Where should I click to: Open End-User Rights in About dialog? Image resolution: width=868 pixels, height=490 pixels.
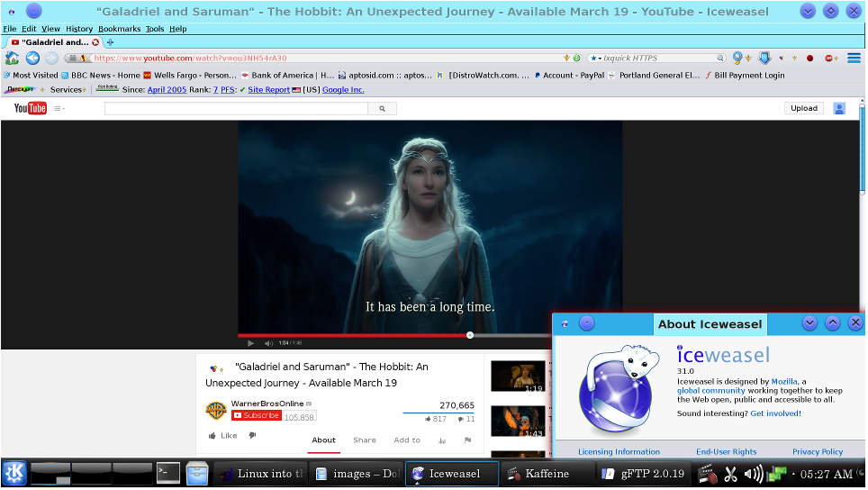coord(727,452)
